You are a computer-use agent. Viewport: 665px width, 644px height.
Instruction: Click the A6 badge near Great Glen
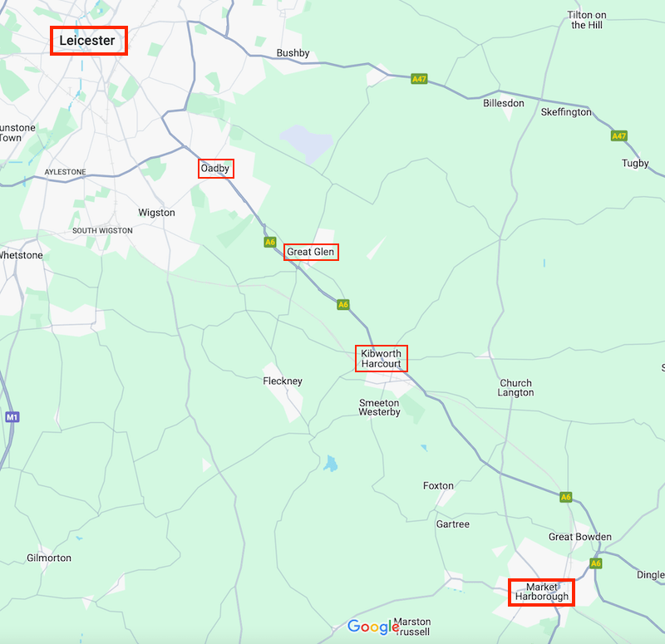coord(269,242)
